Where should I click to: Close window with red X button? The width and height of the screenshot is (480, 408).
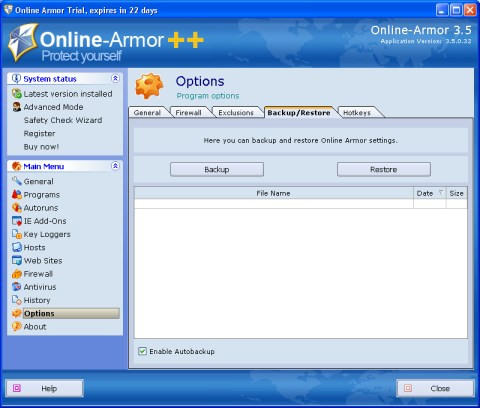470,10
